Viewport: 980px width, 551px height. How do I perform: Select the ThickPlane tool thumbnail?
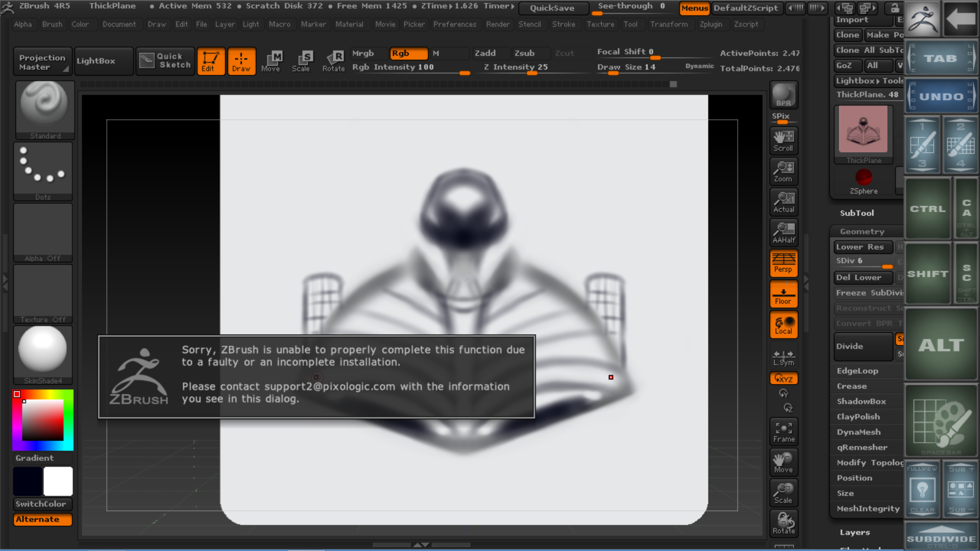point(864,135)
